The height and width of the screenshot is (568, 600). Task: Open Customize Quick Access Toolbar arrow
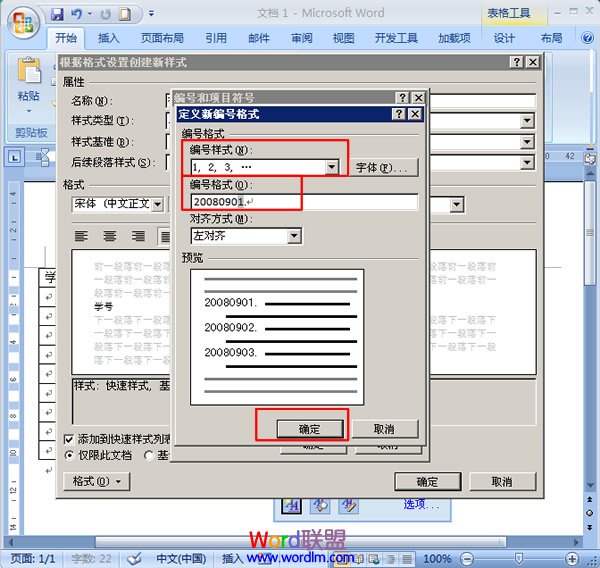point(152,14)
